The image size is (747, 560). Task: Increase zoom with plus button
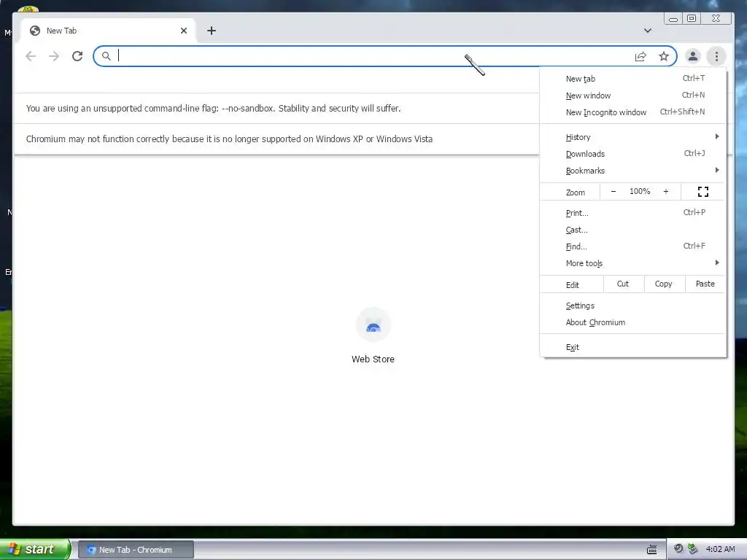[x=665, y=192]
